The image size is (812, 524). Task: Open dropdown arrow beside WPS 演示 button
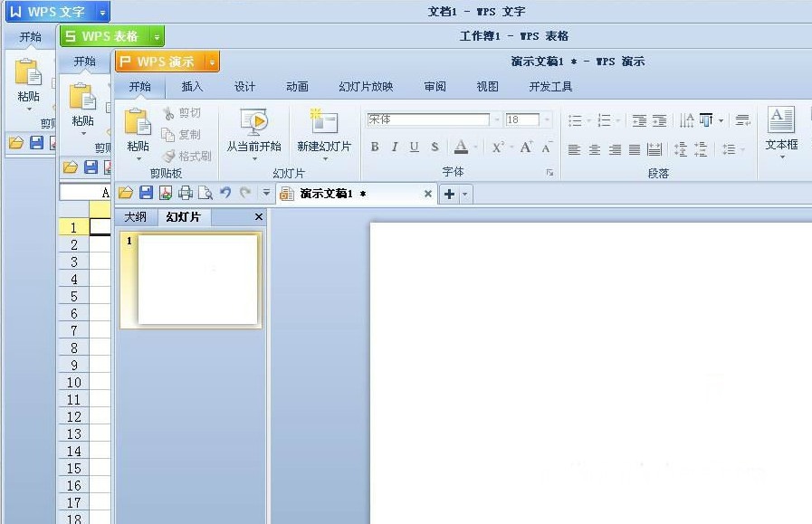pyautogui.click(x=212, y=62)
